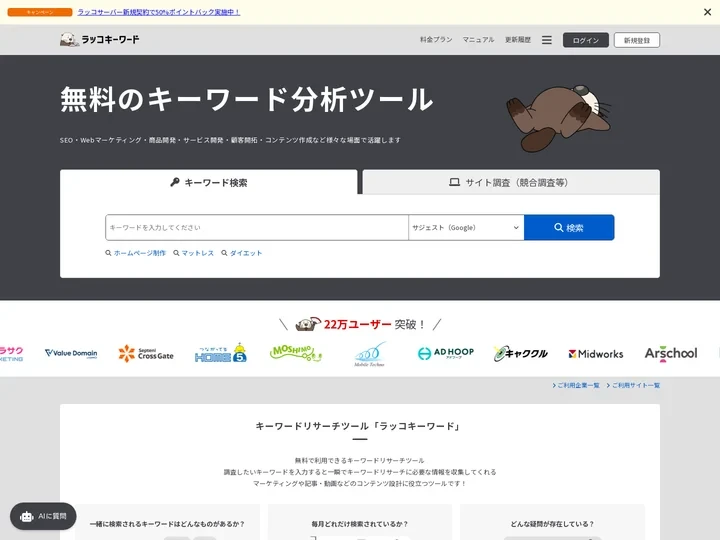Click card 一緒に検索されるキーワードはどんなものがあるか？
Image resolution: width=720 pixels, height=540 pixels.
coord(167,523)
